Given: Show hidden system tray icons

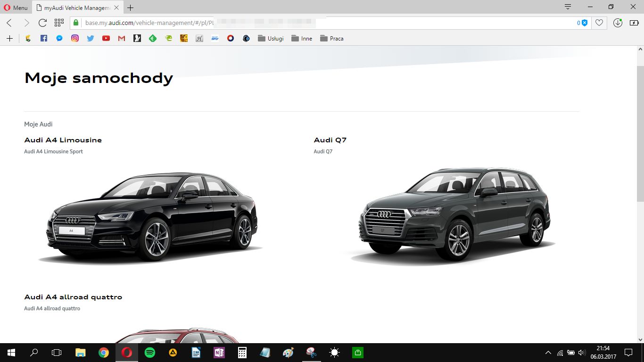Looking at the screenshot, I should click(x=548, y=353).
